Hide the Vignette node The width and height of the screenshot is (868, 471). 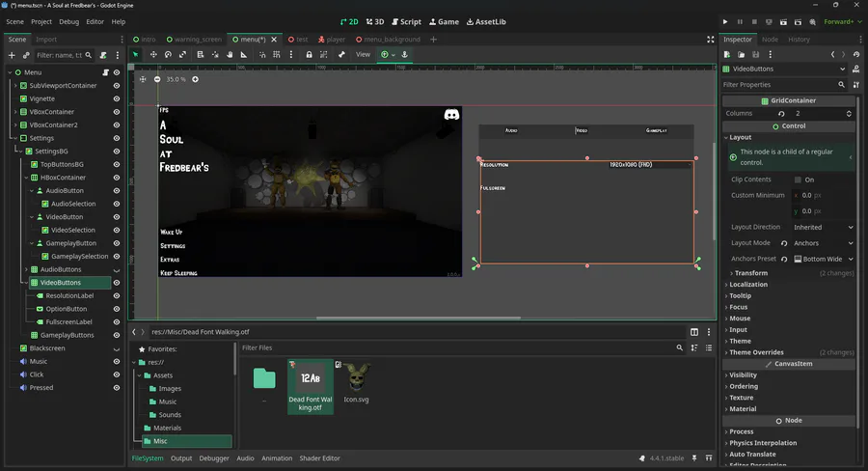point(117,98)
